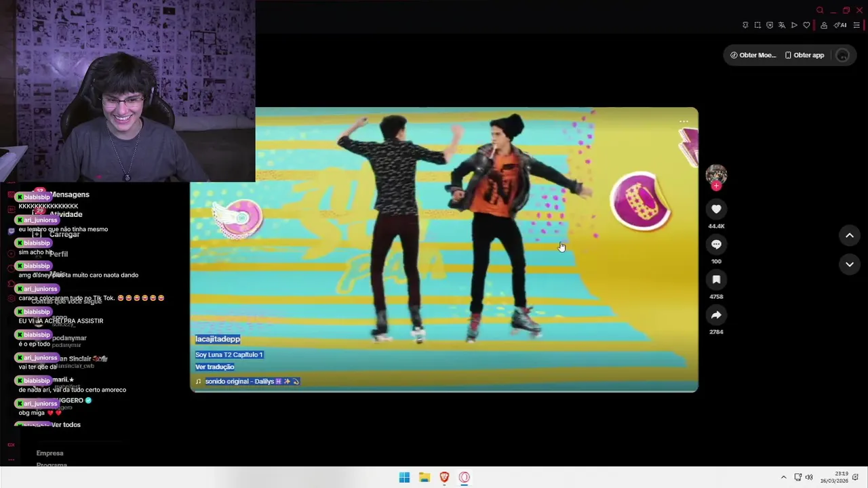Open volume tray icon
The width and height of the screenshot is (868, 488).
pyautogui.click(x=809, y=477)
